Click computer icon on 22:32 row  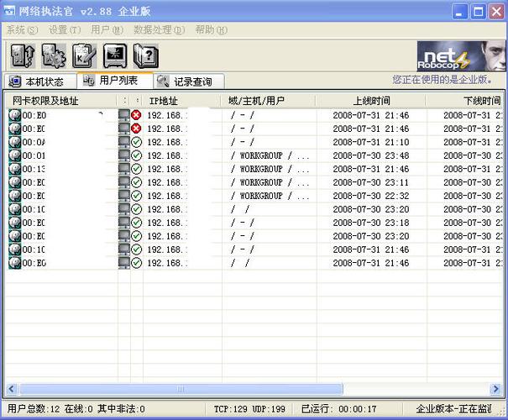click(x=124, y=196)
